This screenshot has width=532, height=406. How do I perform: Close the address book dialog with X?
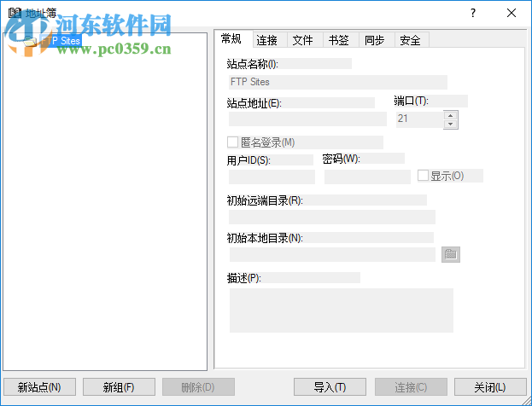click(512, 13)
